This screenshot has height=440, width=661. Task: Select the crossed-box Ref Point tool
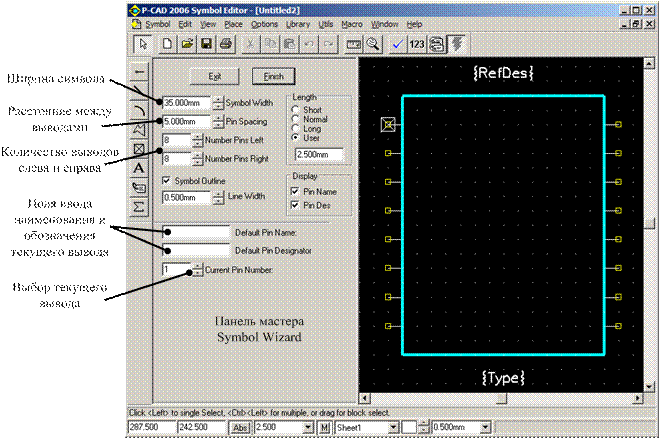[x=139, y=149]
